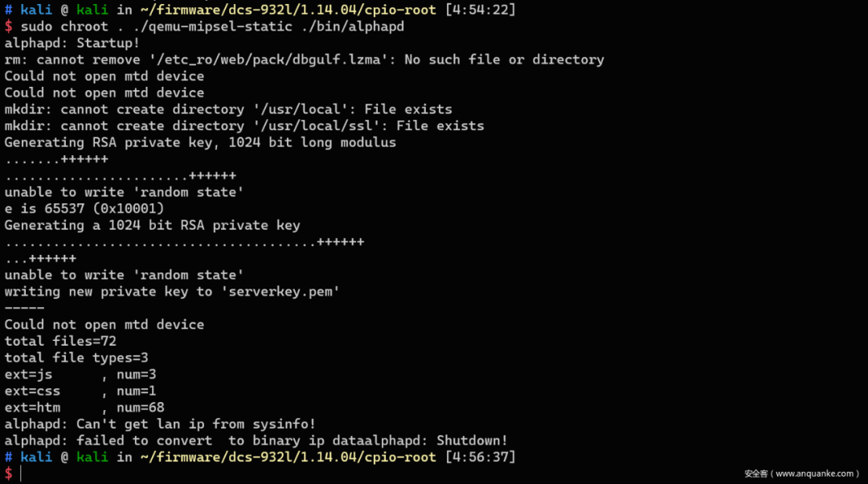Click the 'total file types=3' line
Viewport: 868px width, 484px height.
pos(76,358)
